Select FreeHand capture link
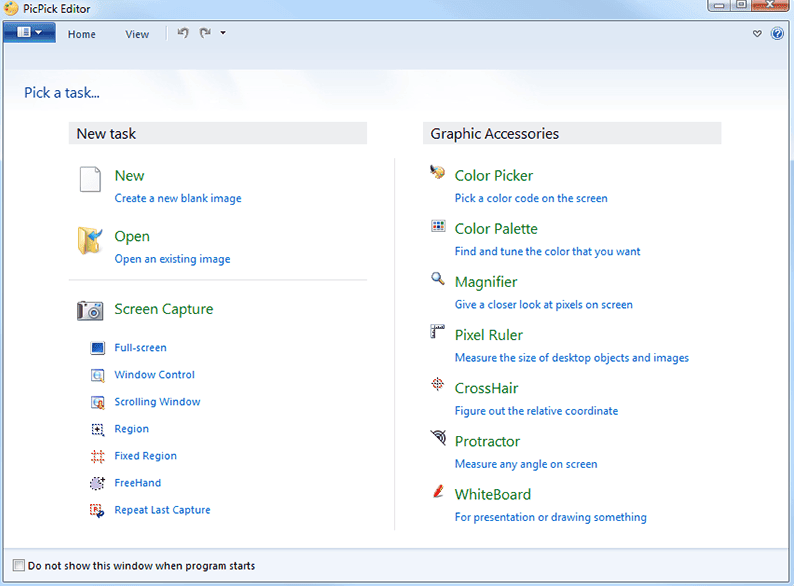This screenshot has width=794, height=586. pos(138,483)
